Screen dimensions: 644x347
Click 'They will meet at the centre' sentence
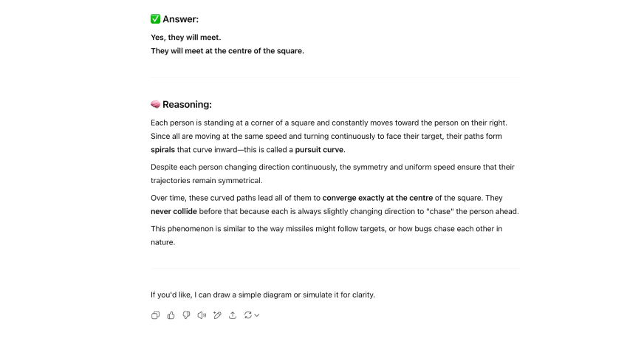tap(227, 51)
